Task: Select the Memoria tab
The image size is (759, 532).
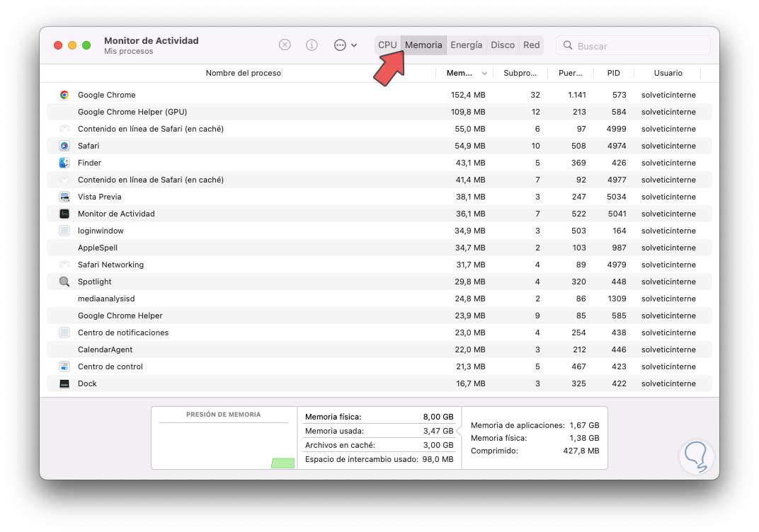Action: pos(423,45)
